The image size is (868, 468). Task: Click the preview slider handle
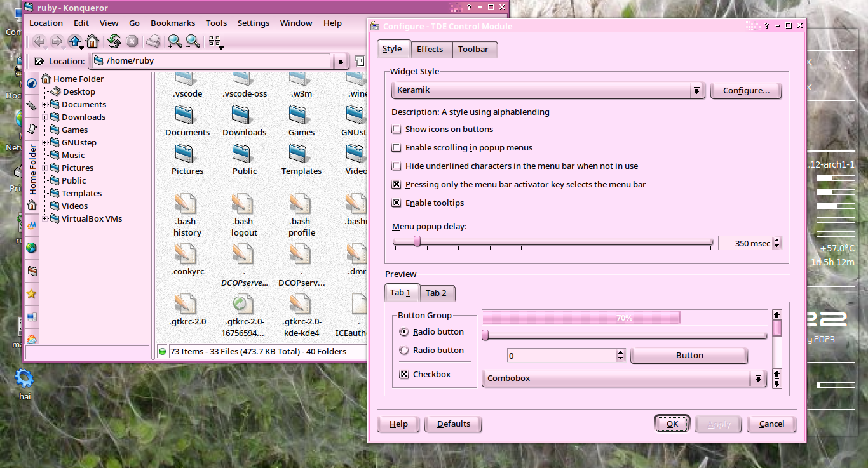pyautogui.click(x=485, y=335)
